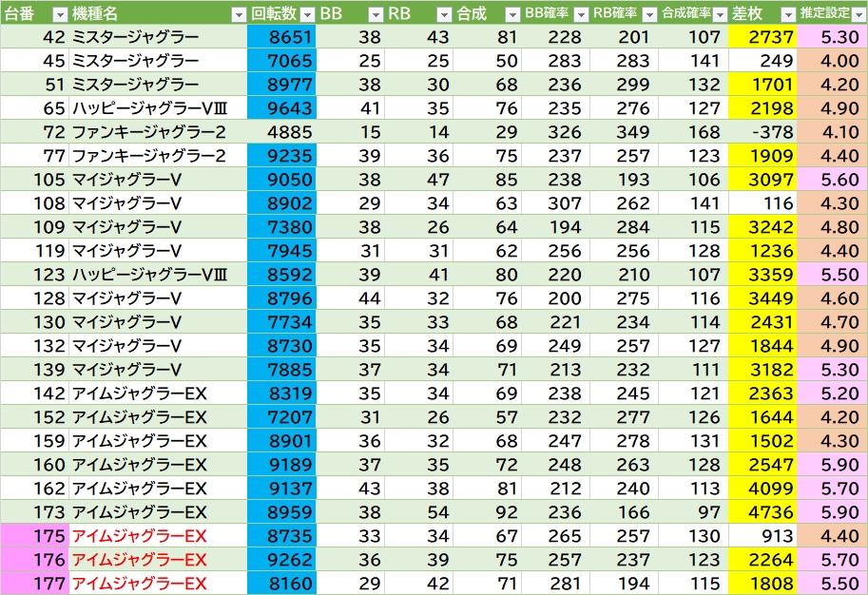Click 回転数 value 7207
The width and height of the screenshot is (868, 595).
pyautogui.click(x=281, y=417)
